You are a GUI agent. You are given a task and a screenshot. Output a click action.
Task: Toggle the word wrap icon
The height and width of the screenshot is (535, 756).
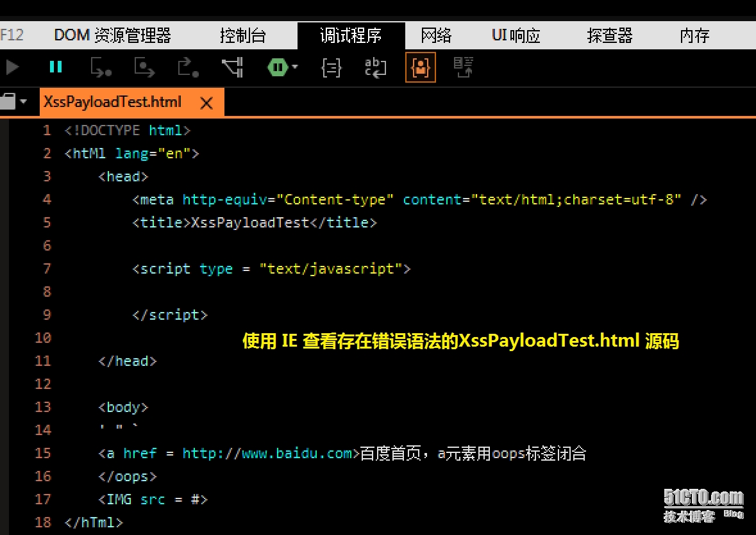pos(376,67)
